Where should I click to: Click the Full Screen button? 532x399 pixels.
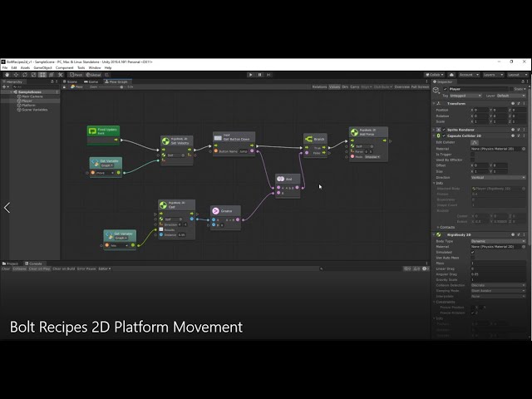pos(420,87)
